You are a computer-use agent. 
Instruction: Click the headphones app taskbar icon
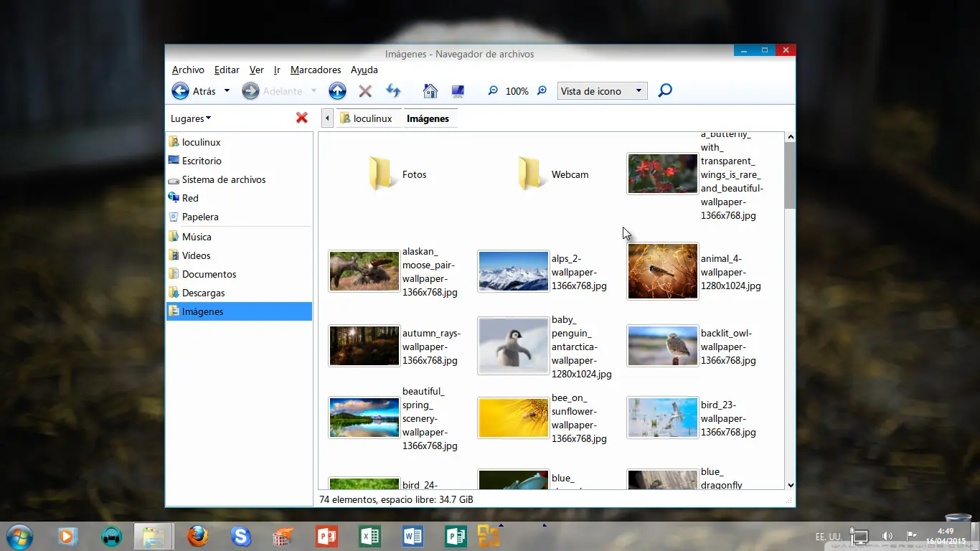(111, 536)
